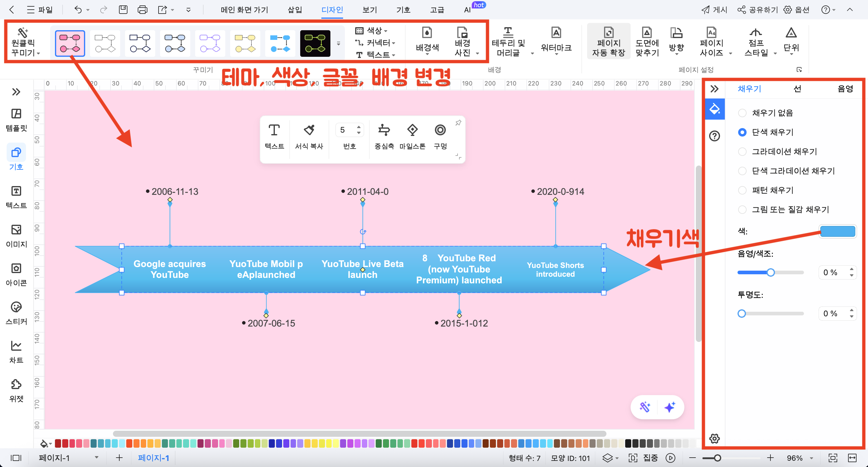868x467 pixels.
Task: Click the print icon
Action: coord(143,10)
